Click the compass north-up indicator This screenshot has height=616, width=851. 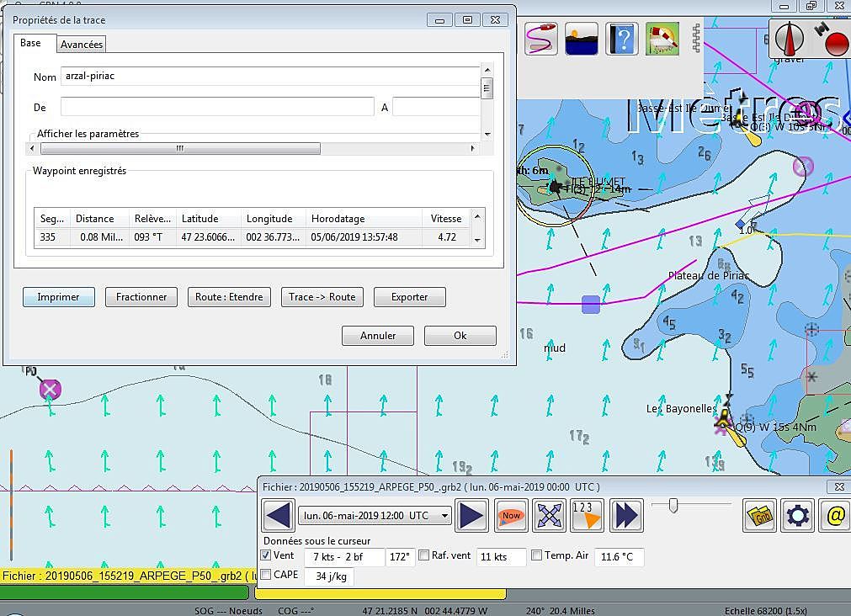790,39
